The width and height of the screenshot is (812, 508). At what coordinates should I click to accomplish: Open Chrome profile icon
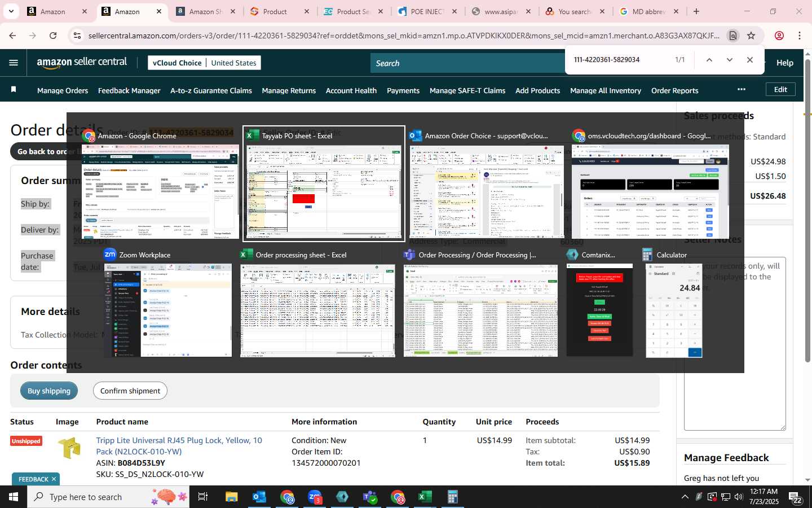[779, 36]
